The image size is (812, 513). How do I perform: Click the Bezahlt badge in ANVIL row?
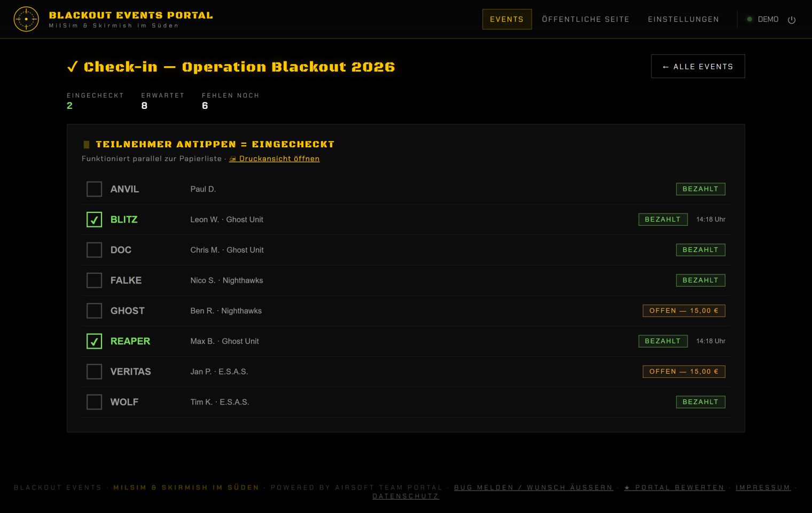(x=700, y=189)
